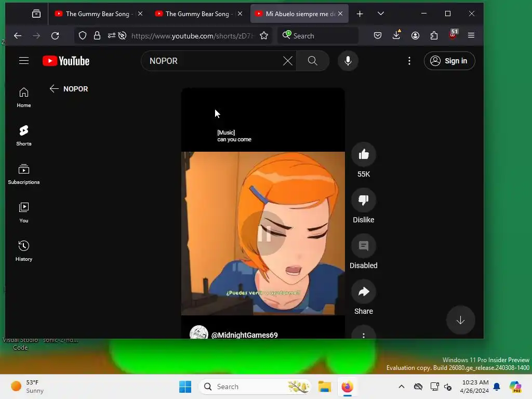Open the Firefox downloads panel
Image resolution: width=532 pixels, height=399 pixels.
(x=396, y=35)
